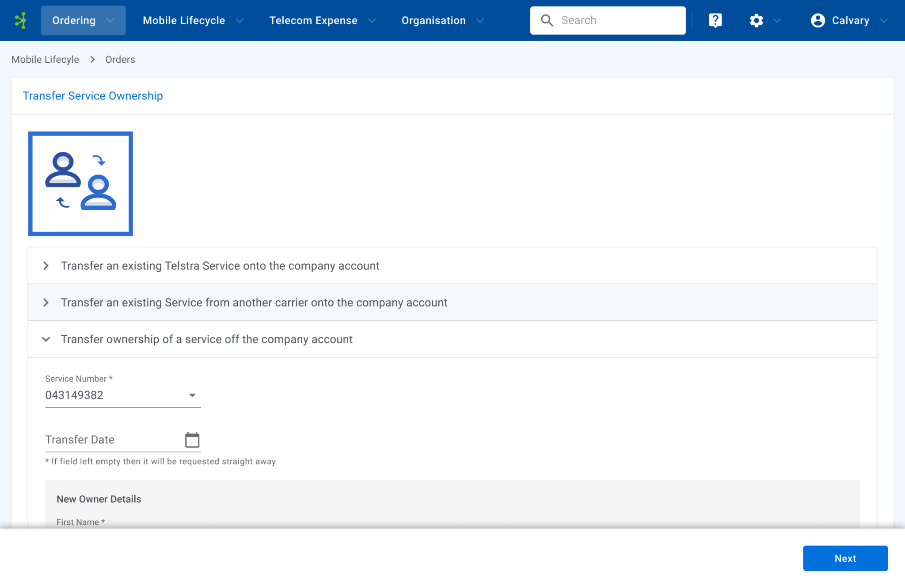This screenshot has width=905, height=588.
Task: Open the Transfer Date calendar picker icon
Action: coord(192,440)
